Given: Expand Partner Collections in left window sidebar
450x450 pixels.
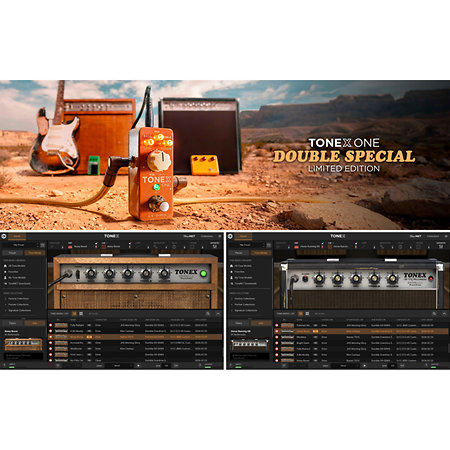Looking at the screenshot, I should pos(18,304).
